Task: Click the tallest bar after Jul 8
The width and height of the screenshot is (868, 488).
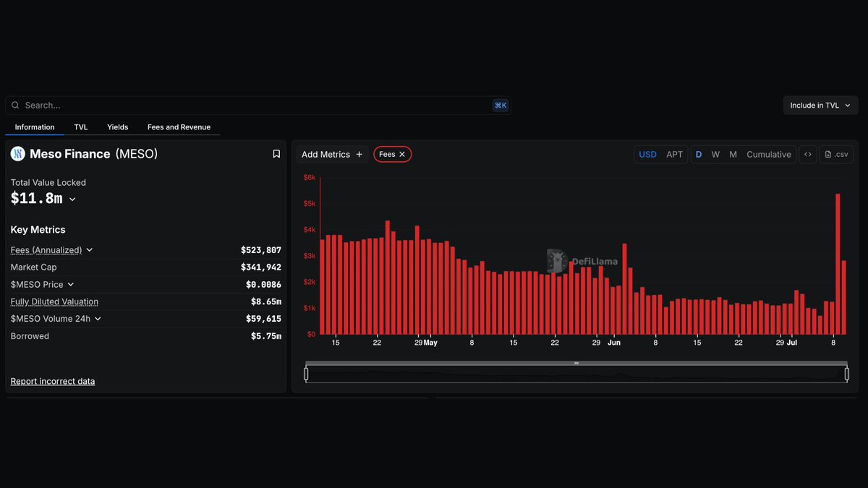Action: pos(838,264)
